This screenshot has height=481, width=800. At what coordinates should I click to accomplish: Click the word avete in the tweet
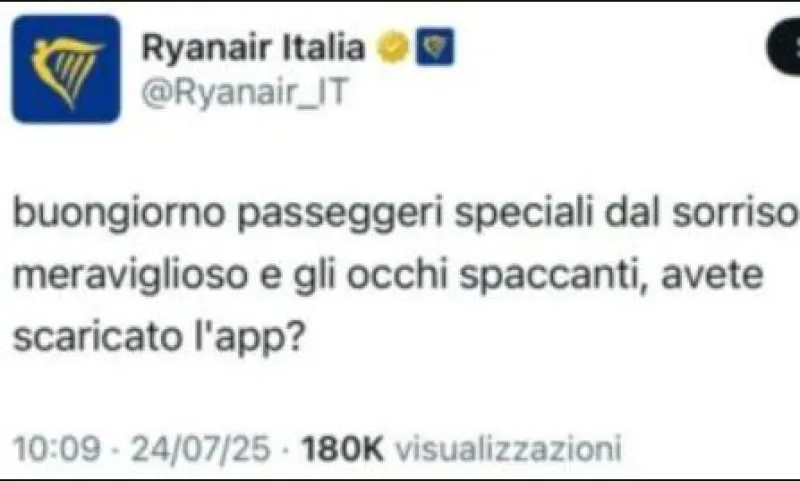pos(712,275)
